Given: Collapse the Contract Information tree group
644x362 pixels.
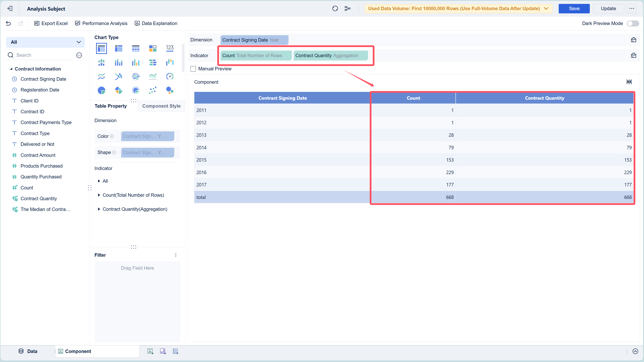Looking at the screenshot, I should pyautogui.click(x=11, y=69).
